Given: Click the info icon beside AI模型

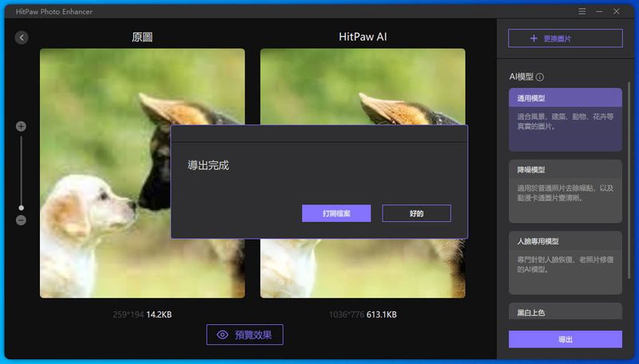Looking at the screenshot, I should [x=540, y=77].
